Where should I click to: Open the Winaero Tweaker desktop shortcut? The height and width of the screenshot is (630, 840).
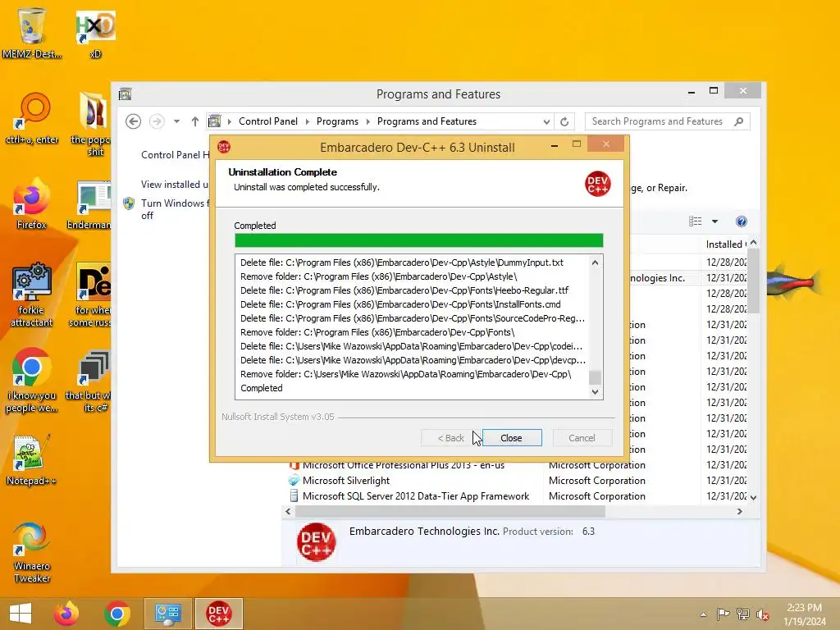click(x=32, y=552)
